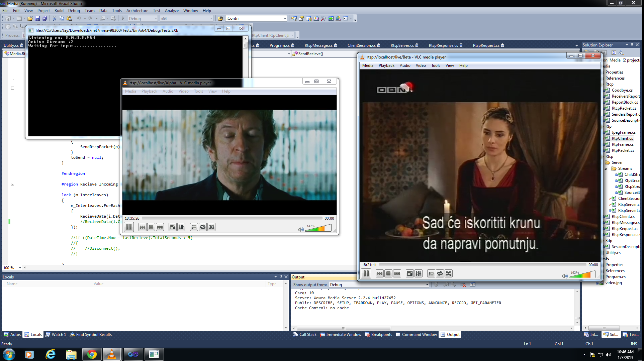Image resolution: width=644 pixels, height=361 pixels.
Task: Open the 100 % zoom dropdown in editor
Action: (x=20, y=268)
